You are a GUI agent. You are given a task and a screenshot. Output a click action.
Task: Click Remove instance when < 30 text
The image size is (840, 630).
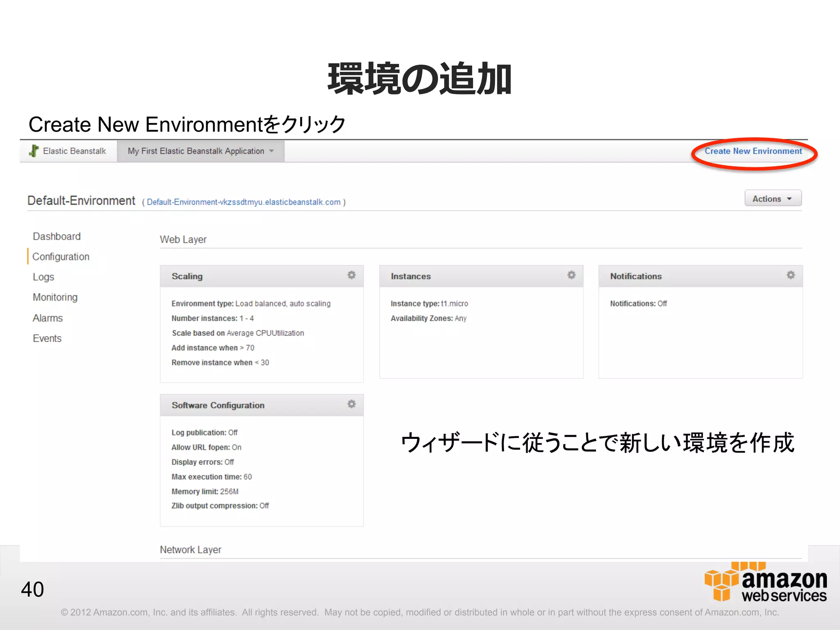click(220, 363)
